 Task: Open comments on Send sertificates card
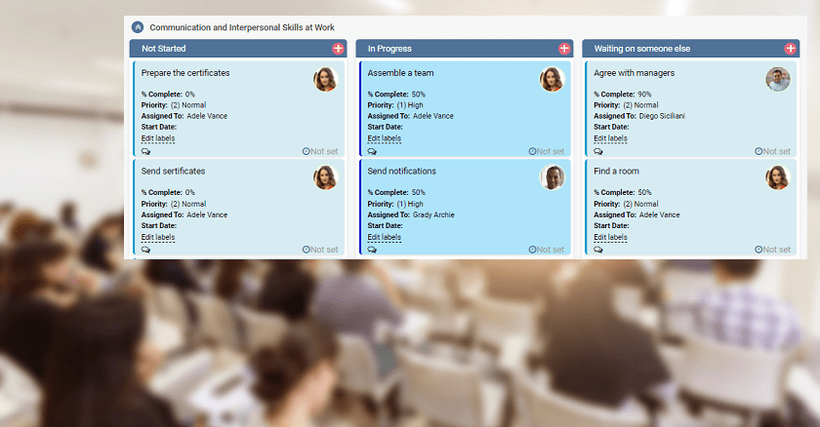coord(146,250)
